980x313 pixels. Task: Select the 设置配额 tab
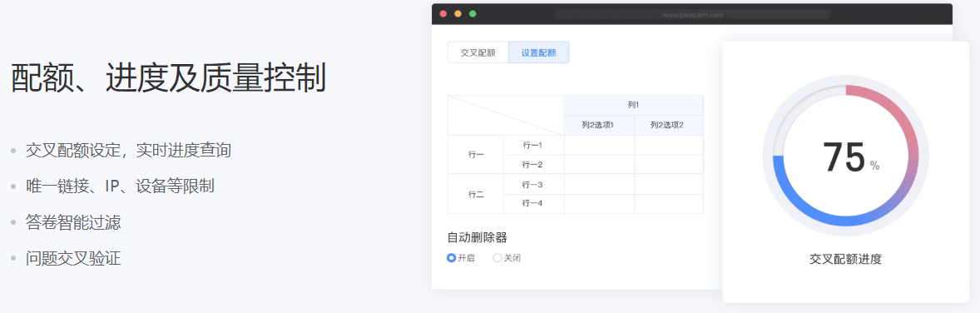tap(539, 52)
